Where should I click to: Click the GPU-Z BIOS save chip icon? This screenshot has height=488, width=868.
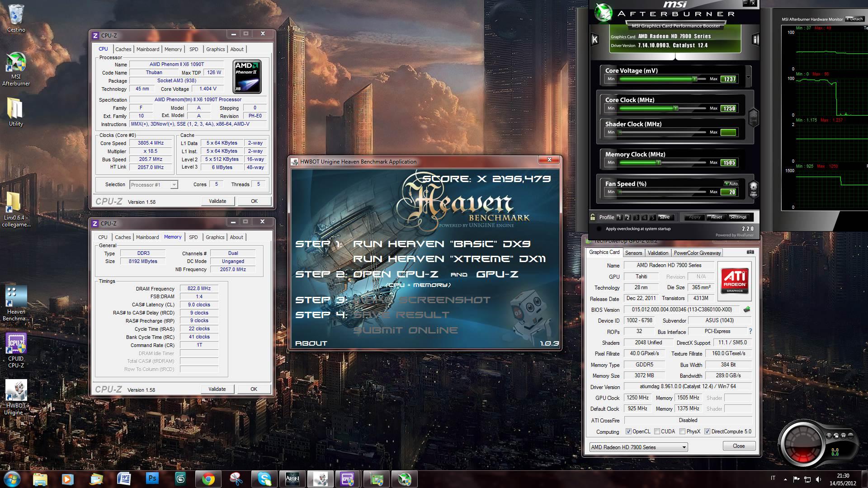[x=747, y=310]
